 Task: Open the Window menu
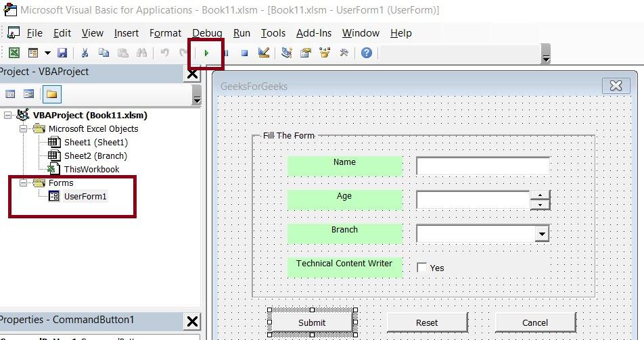(x=361, y=33)
